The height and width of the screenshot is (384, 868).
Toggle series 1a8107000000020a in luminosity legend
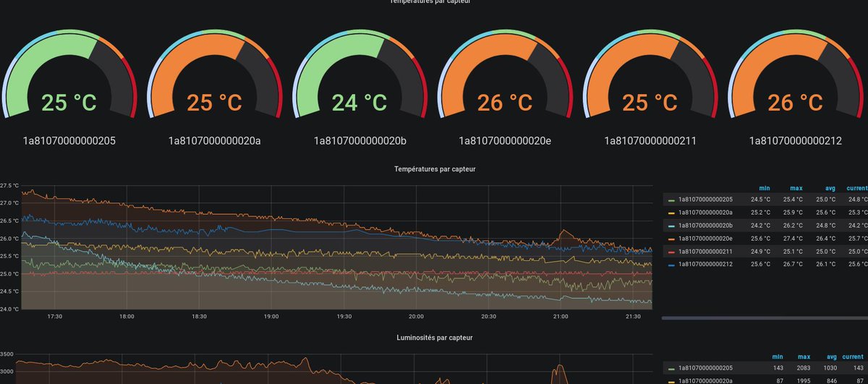point(705,380)
